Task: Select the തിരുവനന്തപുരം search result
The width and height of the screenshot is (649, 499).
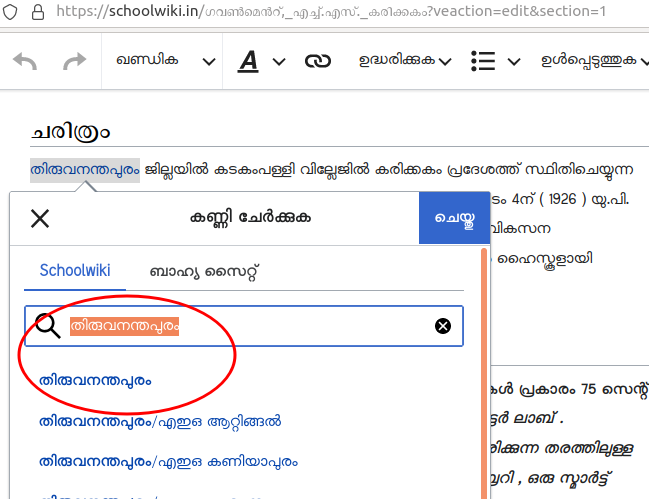Action: [96, 380]
